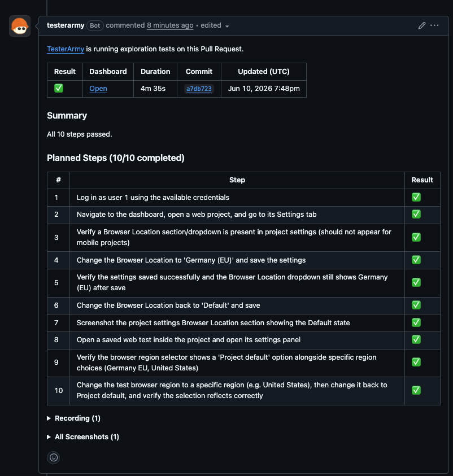Screen dimensions: 453x476
Task: Click 'Log in as user 1' step text
Action: click(x=153, y=198)
